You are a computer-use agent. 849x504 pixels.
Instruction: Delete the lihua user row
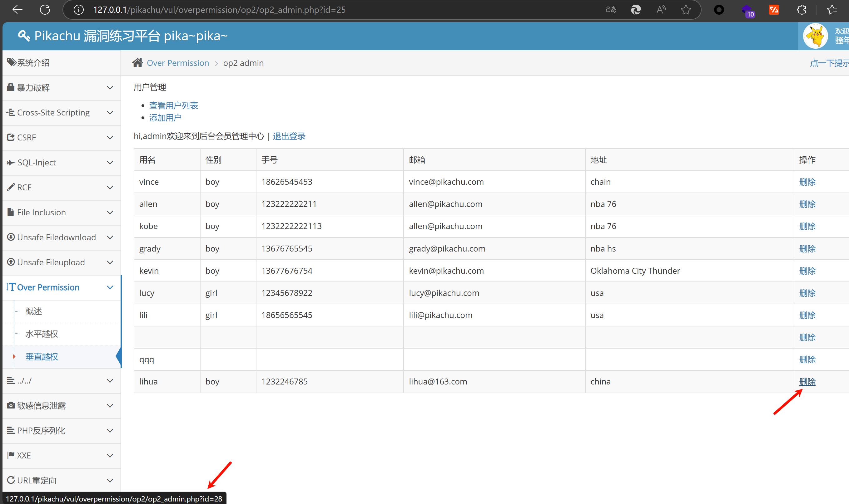point(807,382)
